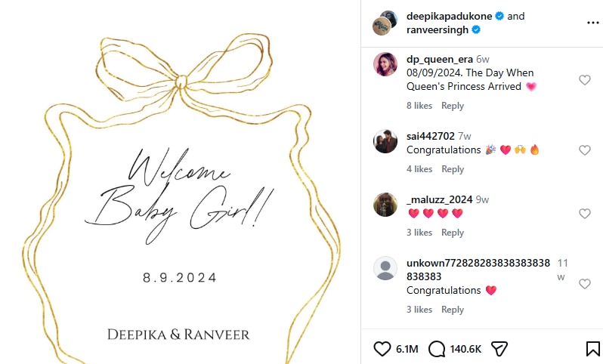
Task: Open sai442702's avatar thumbnail
Action: [x=385, y=141]
